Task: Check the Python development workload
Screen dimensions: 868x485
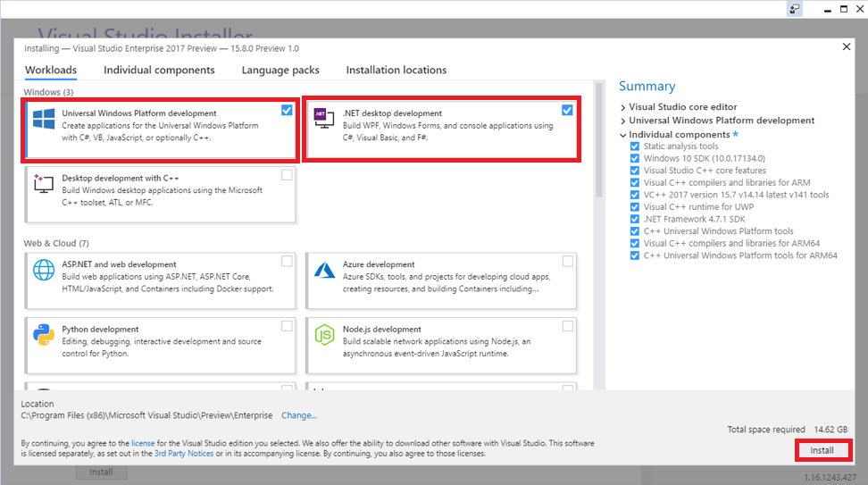Action: (287, 326)
